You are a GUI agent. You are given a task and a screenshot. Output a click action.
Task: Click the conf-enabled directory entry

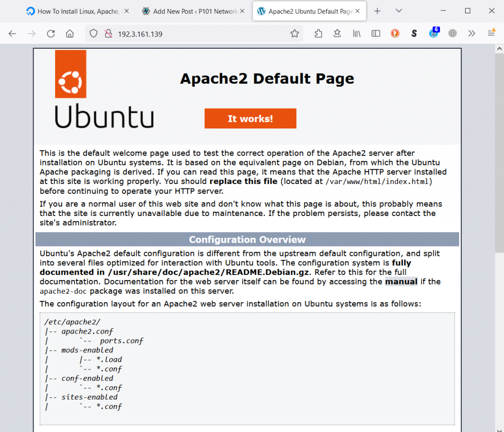87,378
